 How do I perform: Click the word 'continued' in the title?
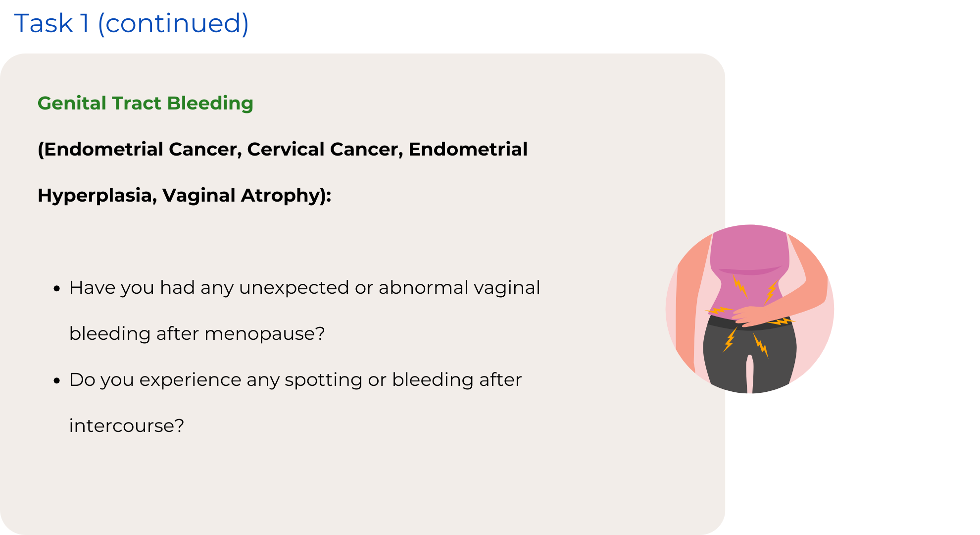click(173, 23)
